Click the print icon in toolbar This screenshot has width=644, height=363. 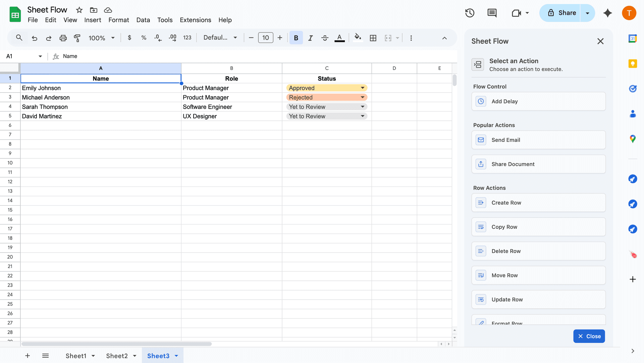click(x=63, y=38)
